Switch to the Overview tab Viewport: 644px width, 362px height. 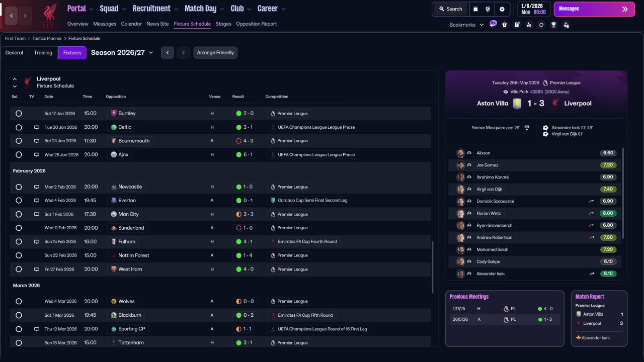(77, 24)
